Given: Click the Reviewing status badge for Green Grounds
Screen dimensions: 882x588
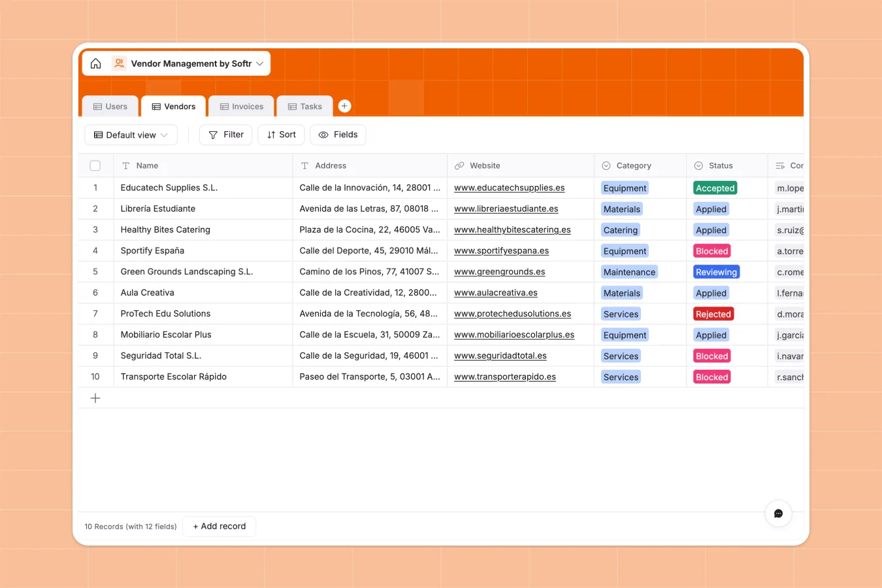Looking at the screenshot, I should point(716,271).
